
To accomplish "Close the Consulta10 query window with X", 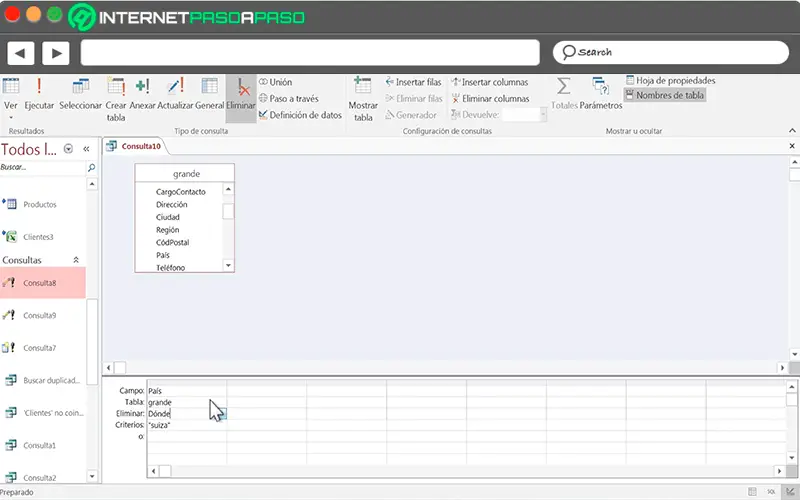I will (x=792, y=146).
